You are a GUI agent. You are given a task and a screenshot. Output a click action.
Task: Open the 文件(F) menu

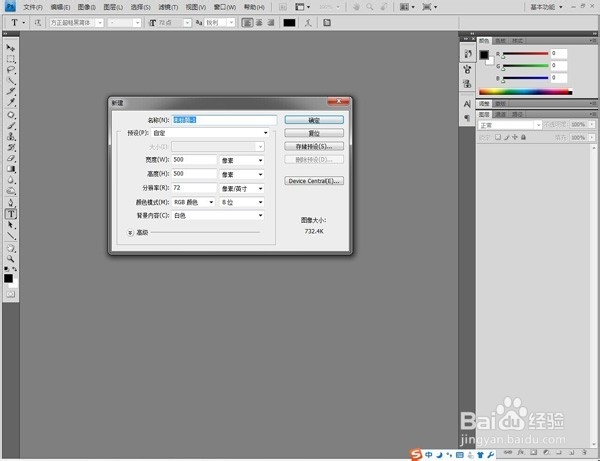point(33,7)
